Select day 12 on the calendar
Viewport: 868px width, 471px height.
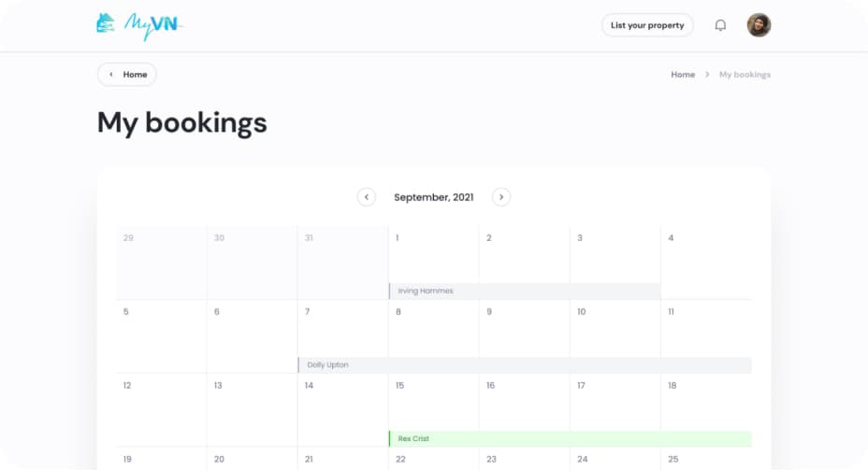point(161,410)
